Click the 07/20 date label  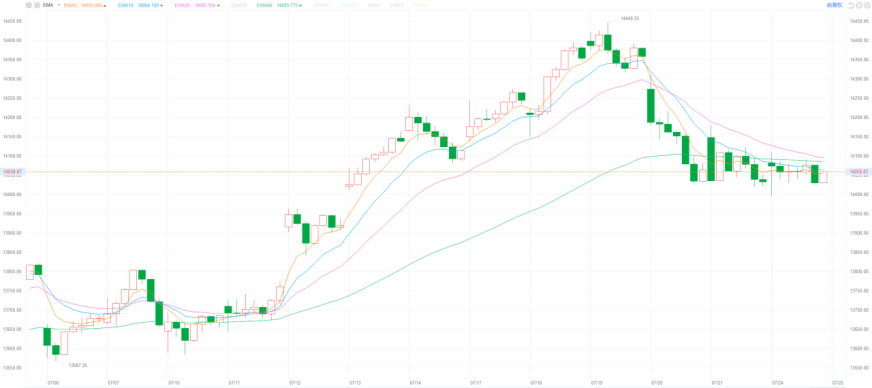(x=657, y=383)
